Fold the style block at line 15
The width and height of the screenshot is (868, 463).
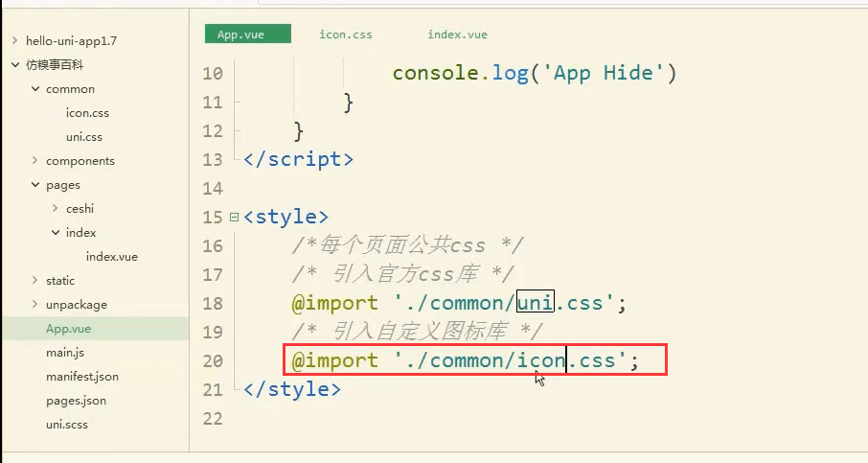click(x=234, y=217)
